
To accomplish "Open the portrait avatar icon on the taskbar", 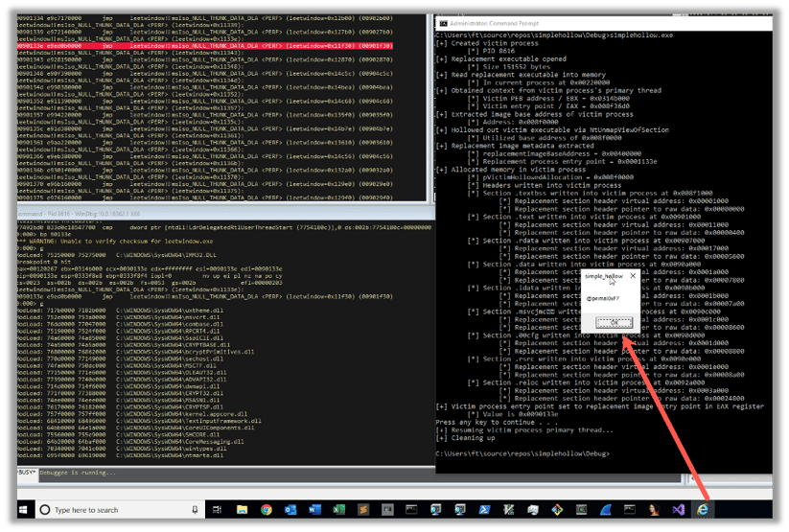I will (x=654, y=510).
